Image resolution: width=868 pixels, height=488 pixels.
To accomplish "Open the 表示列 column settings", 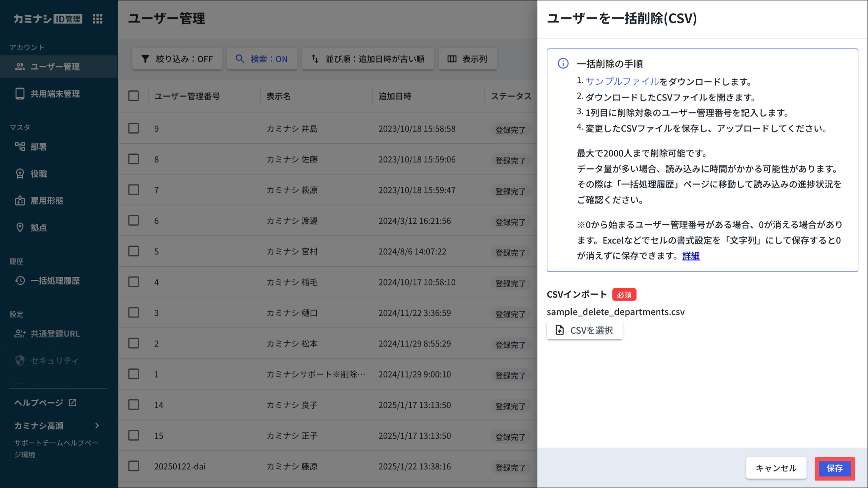I will [x=467, y=59].
